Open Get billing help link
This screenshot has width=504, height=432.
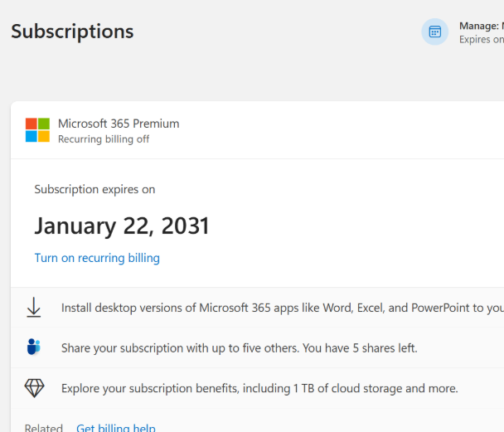pyautogui.click(x=116, y=428)
